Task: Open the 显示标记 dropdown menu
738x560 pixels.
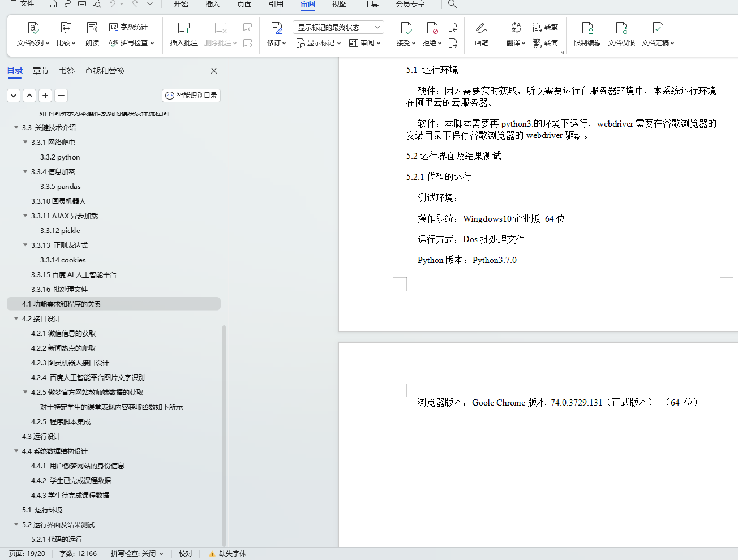Action: click(318, 43)
